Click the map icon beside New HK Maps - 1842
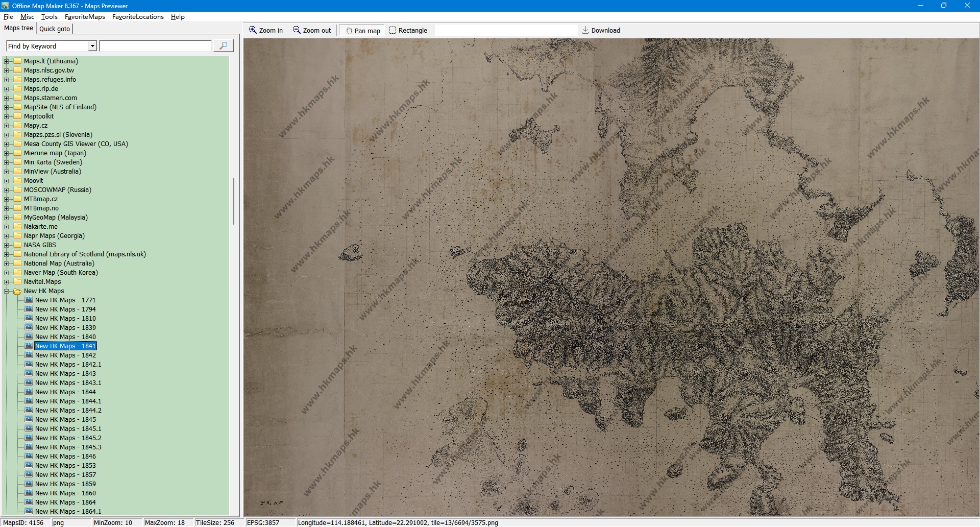The width and height of the screenshot is (980, 527). tap(29, 355)
